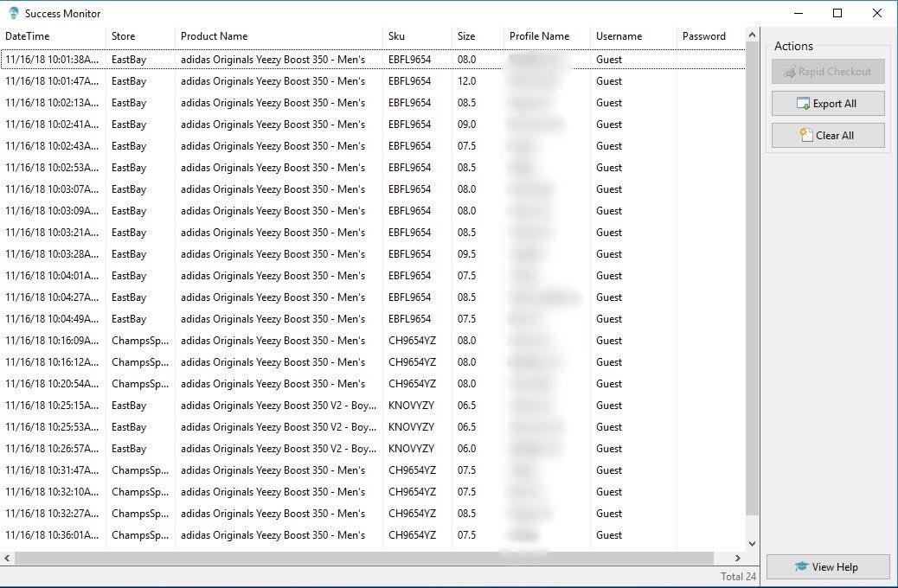This screenshot has height=588, width=898.
Task: Click size 09.0 in the 10:02:41A row
Action: [467, 125]
